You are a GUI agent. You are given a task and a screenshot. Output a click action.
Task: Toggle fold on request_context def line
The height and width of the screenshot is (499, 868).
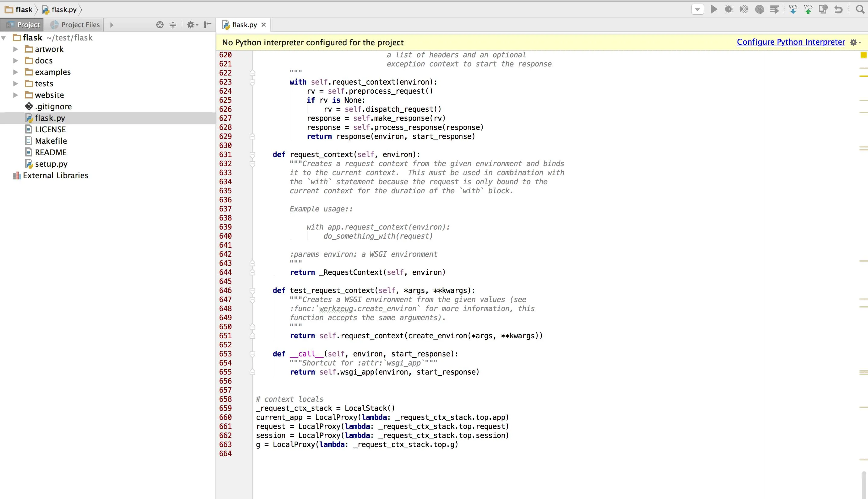pos(252,155)
